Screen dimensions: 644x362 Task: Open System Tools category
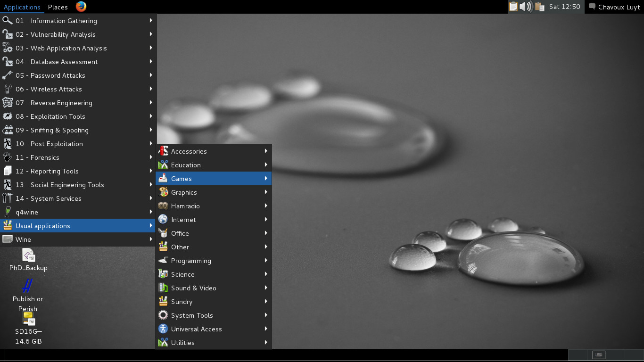(192, 315)
